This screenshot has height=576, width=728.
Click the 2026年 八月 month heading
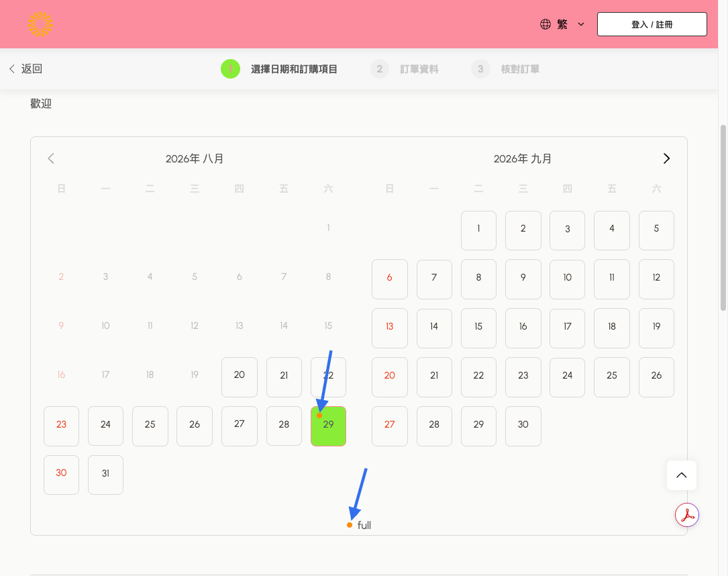(x=195, y=159)
